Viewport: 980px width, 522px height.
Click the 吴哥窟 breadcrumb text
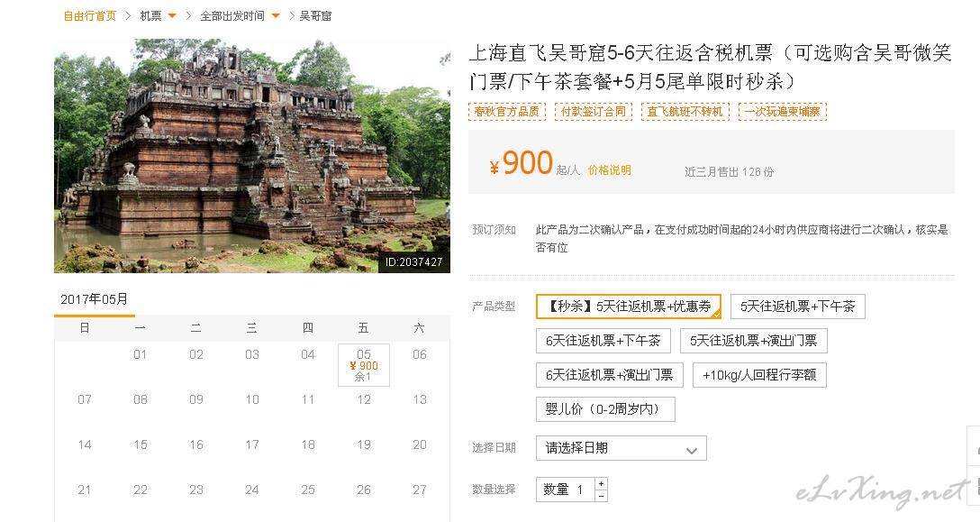315,15
